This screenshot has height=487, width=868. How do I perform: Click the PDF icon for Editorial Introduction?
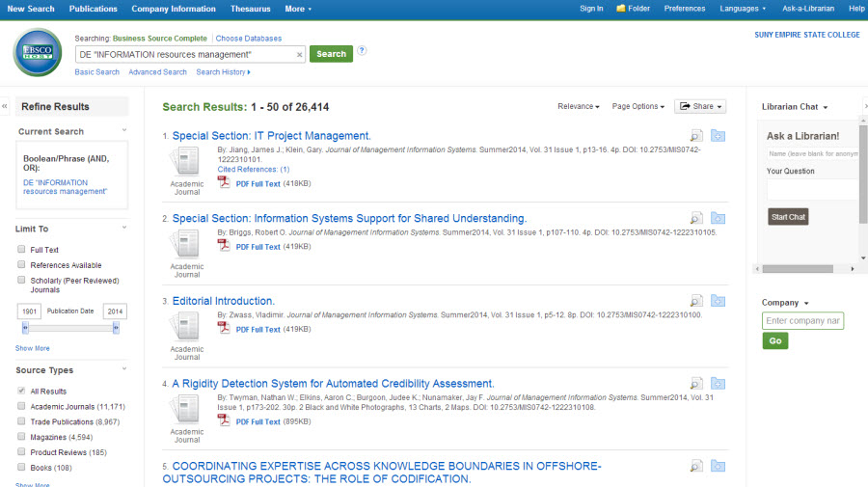coord(224,328)
